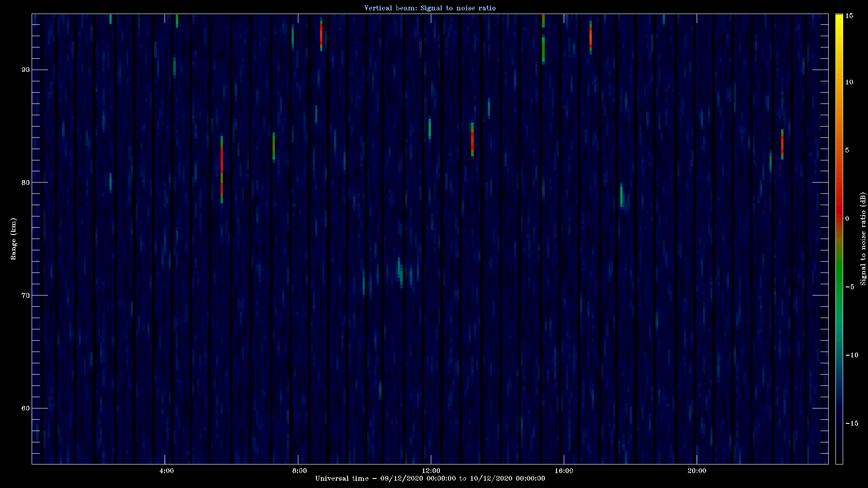Screen dimensions: 868x488
Task: Click the '90' range axis label
Action: (x=26, y=70)
